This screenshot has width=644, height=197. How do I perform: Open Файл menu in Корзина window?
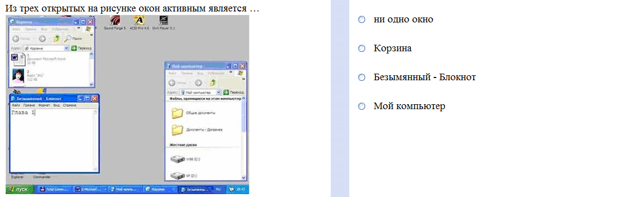16,29
